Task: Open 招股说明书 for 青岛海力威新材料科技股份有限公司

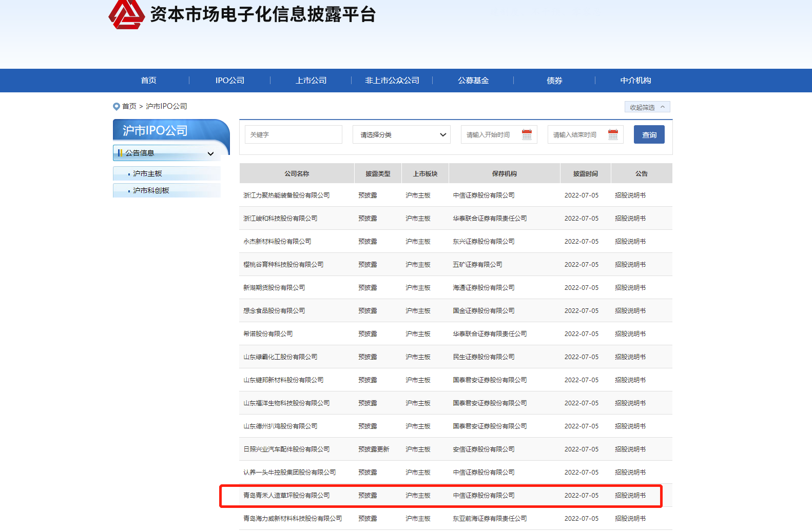Action: [x=630, y=519]
